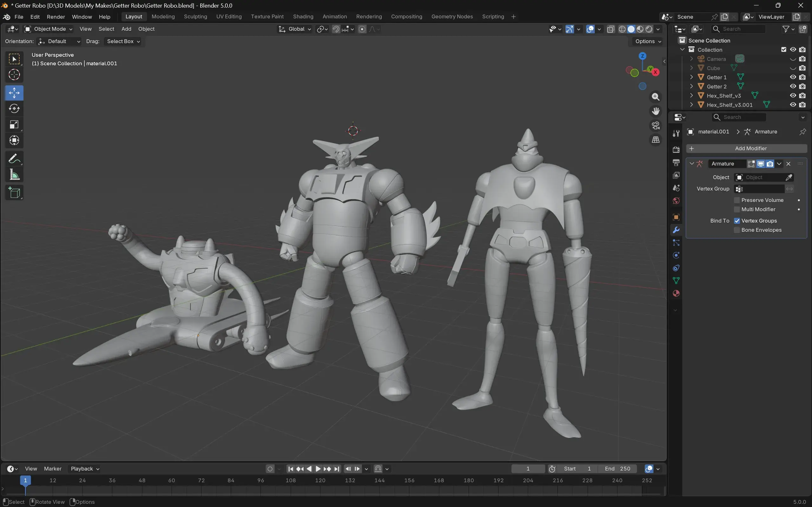812x507 pixels.
Task: Open the File menu
Action: tap(19, 17)
